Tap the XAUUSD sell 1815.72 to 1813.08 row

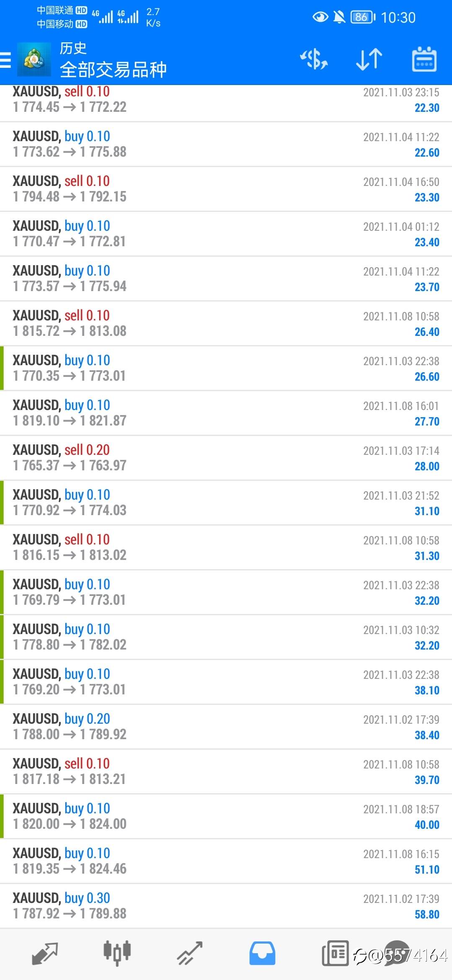(226, 323)
